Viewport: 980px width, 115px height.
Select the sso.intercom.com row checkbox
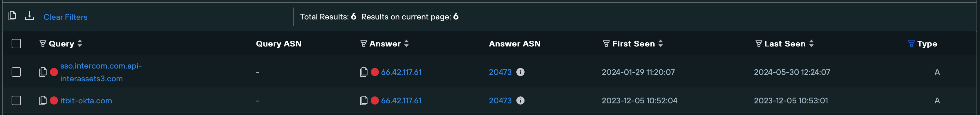click(16, 72)
